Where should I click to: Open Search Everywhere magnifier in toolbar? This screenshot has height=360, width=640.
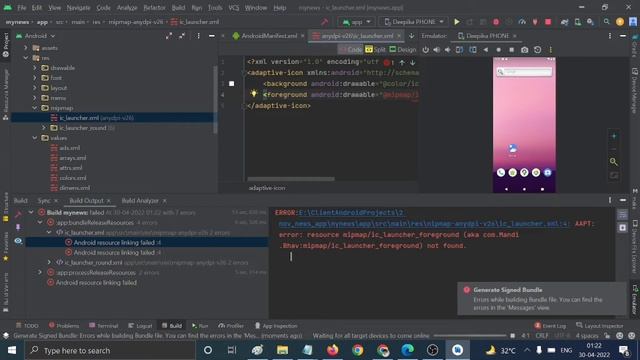[607, 22]
